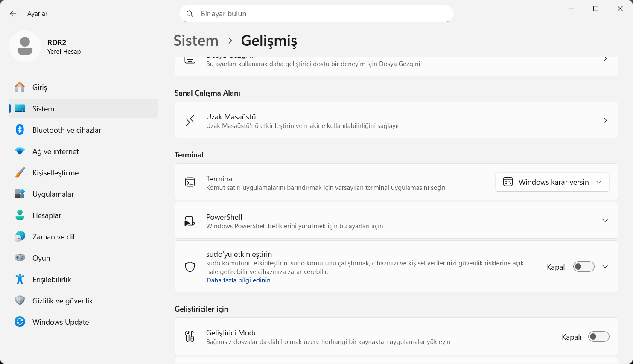This screenshot has height=364, width=633.
Task: Enable the Geliştirici Modu switch
Action: pyautogui.click(x=598, y=337)
